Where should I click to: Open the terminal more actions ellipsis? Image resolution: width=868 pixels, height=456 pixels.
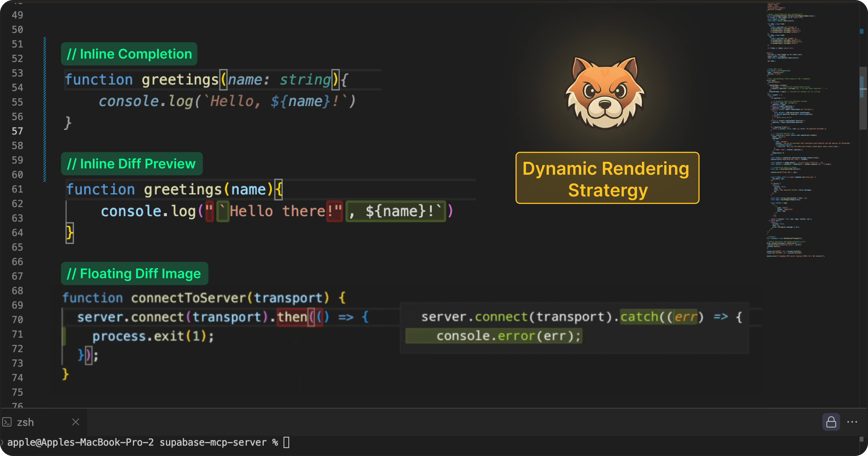coord(852,422)
